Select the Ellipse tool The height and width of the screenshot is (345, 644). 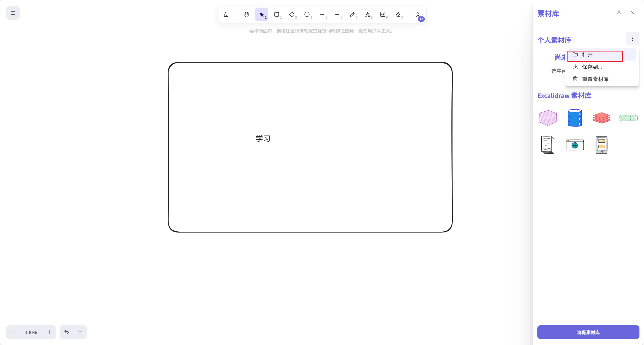pos(307,14)
